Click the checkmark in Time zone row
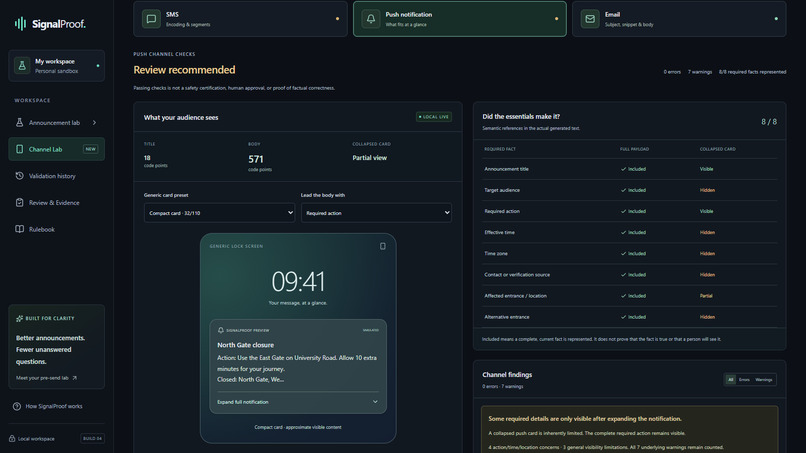Viewport: 806px width, 453px height. coord(623,253)
